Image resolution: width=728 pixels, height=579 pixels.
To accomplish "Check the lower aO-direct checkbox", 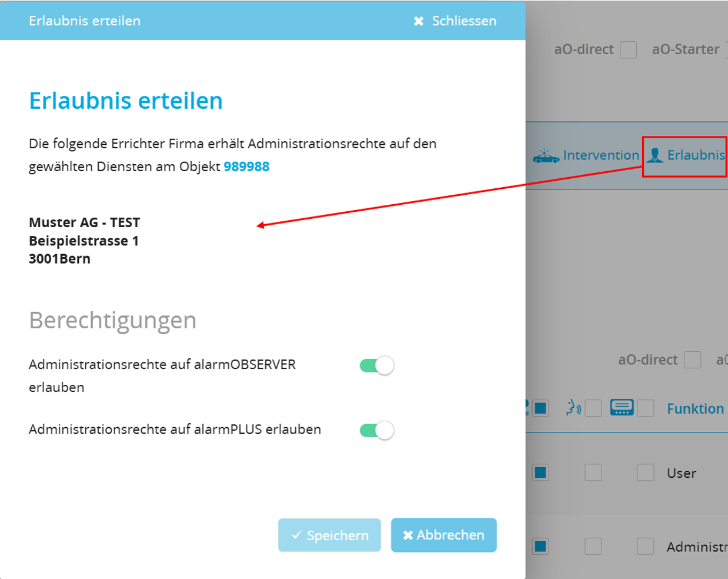I will pyautogui.click(x=694, y=360).
